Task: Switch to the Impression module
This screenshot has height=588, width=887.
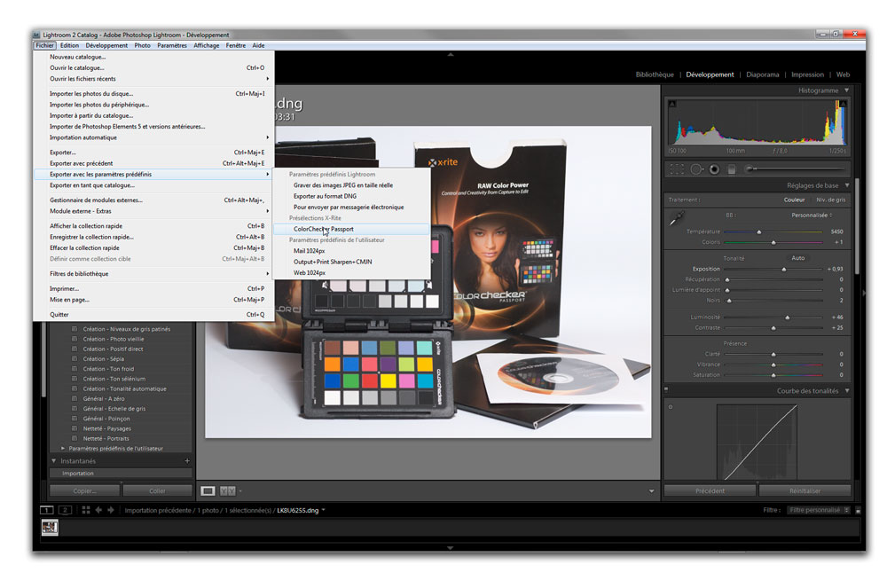Action: click(x=807, y=74)
